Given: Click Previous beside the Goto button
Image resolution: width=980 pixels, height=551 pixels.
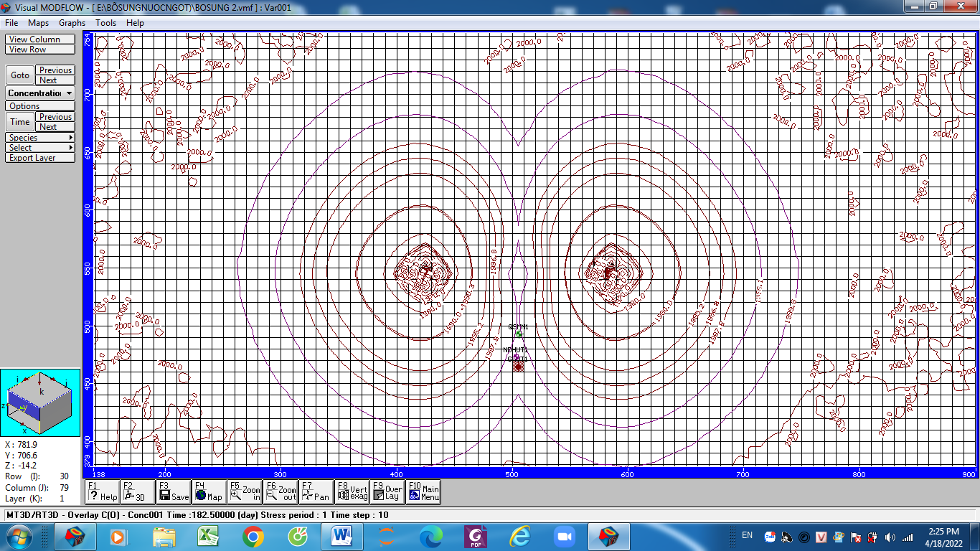Looking at the screenshot, I should pyautogui.click(x=55, y=70).
